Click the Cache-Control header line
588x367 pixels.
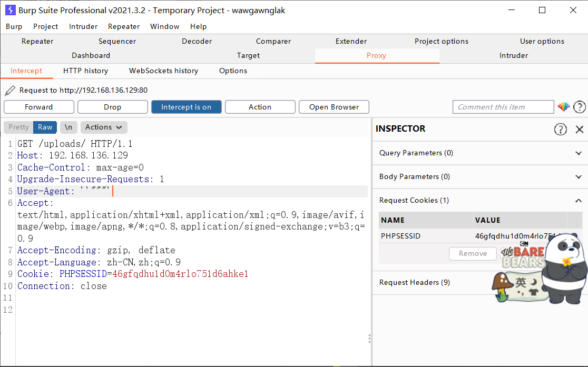pyautogui.click(x=80, y=167)
